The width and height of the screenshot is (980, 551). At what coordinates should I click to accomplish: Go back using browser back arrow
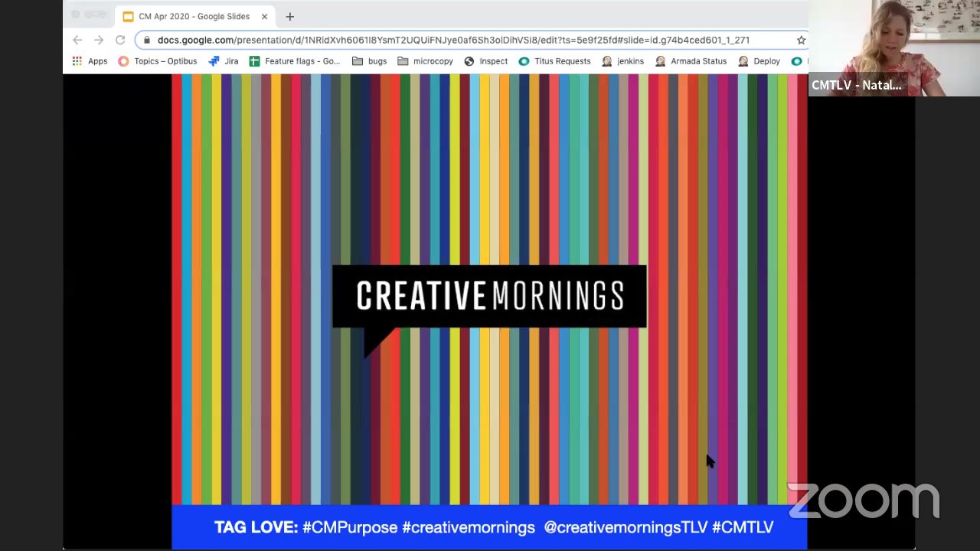tap(77, 40)
